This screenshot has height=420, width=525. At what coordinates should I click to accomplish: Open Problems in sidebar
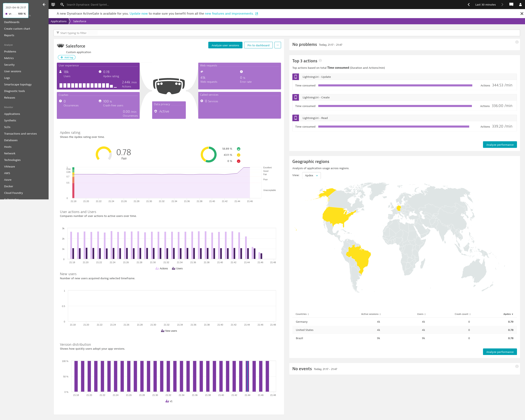click(10, 51)
